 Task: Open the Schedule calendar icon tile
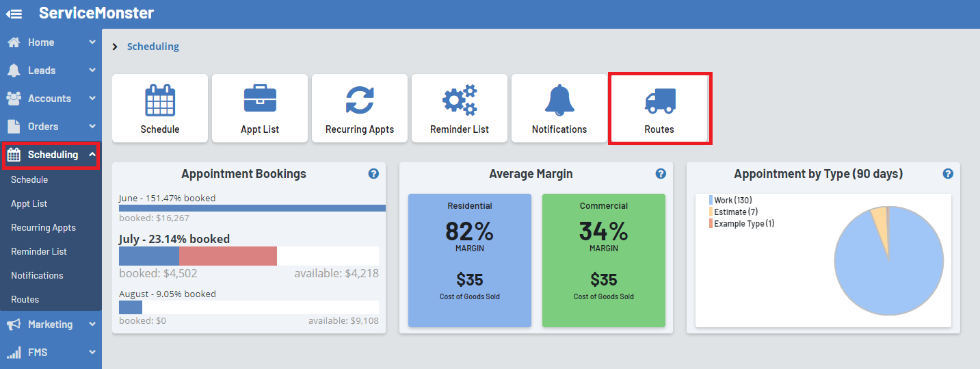point(160,101)
